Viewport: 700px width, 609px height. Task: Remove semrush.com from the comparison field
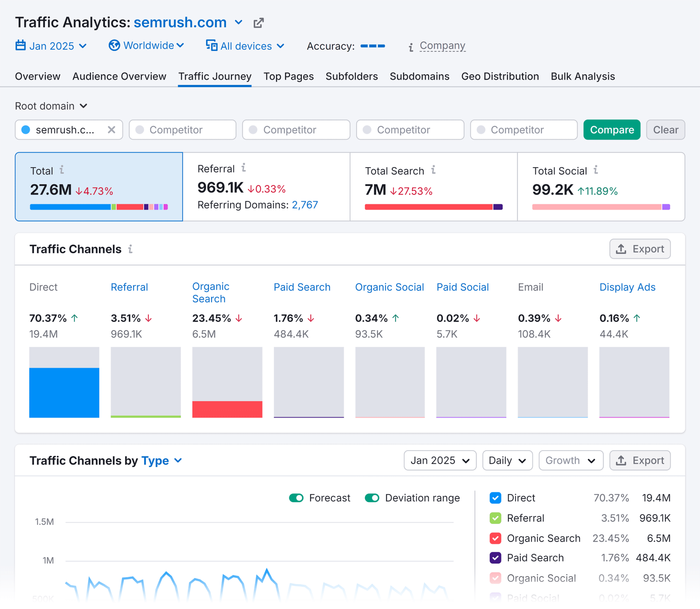click(111, 130)
